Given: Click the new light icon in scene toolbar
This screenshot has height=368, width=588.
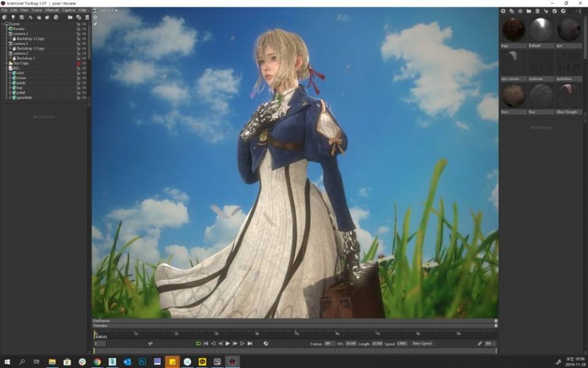Looking at the screenshot, I should click(x=13, y=17).
